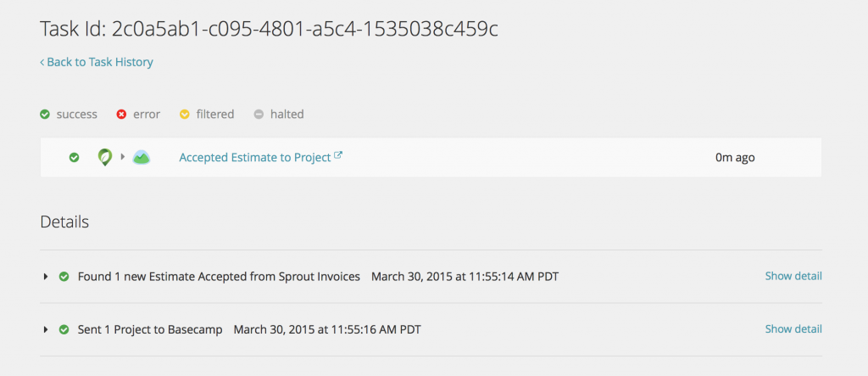868x376 pixels.
Task: Click green status check in the Zap row
Action: click(x=74, y=157)
